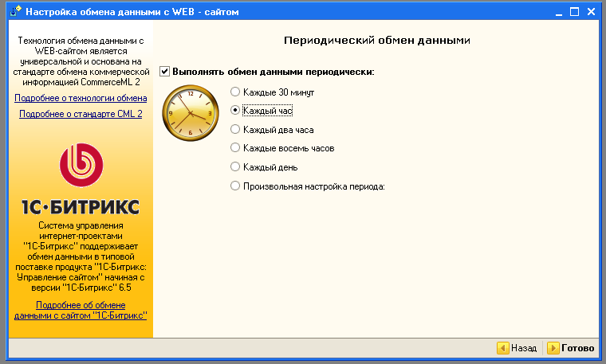Select the Каждый час radio button
The image size is (606, 364).
(234, 110)
